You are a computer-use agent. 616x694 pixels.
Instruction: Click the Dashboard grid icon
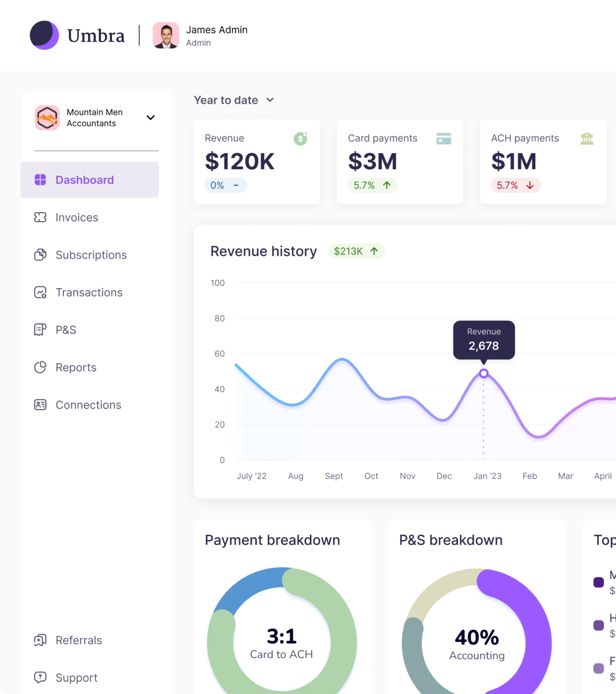41,180
